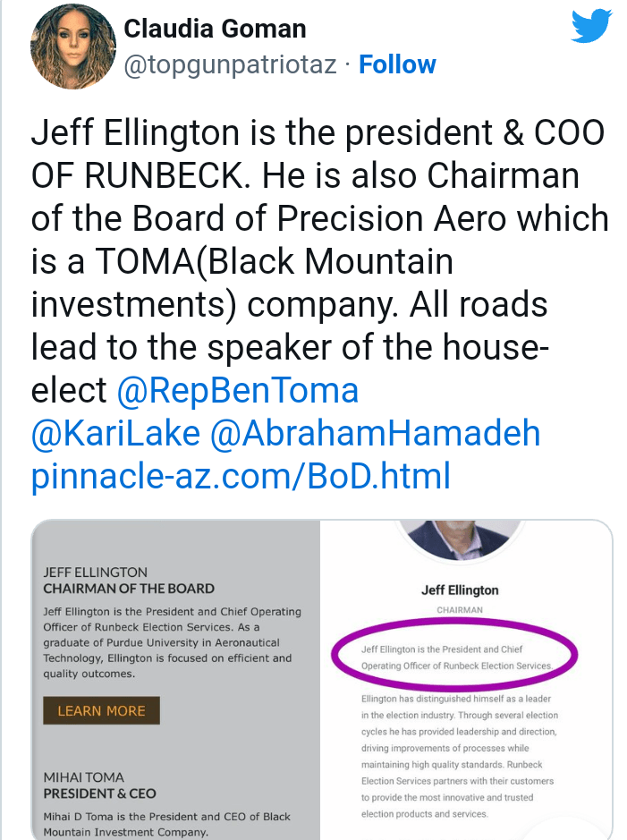Open the left gray board-member image
627x840 pixels.
tap(176, 680)
